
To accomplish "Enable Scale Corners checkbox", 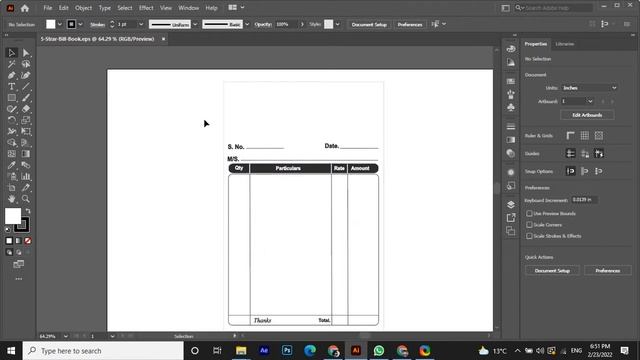I will click(x=529, y=225).
